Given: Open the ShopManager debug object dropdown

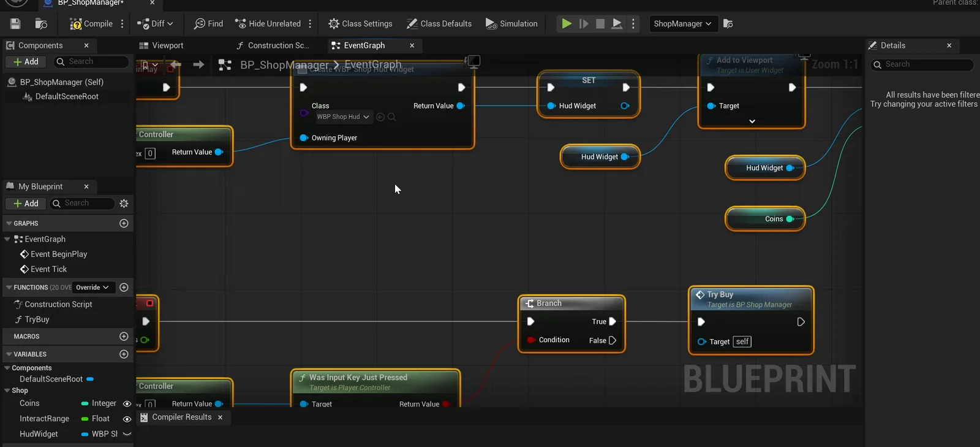Looking at the screenshot, I should [682, 24].
